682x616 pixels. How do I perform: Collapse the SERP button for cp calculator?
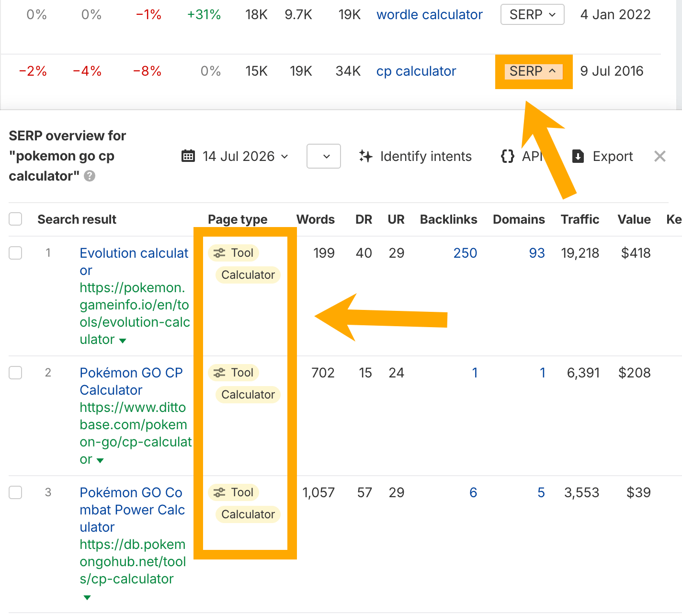(x=533, y=71)
